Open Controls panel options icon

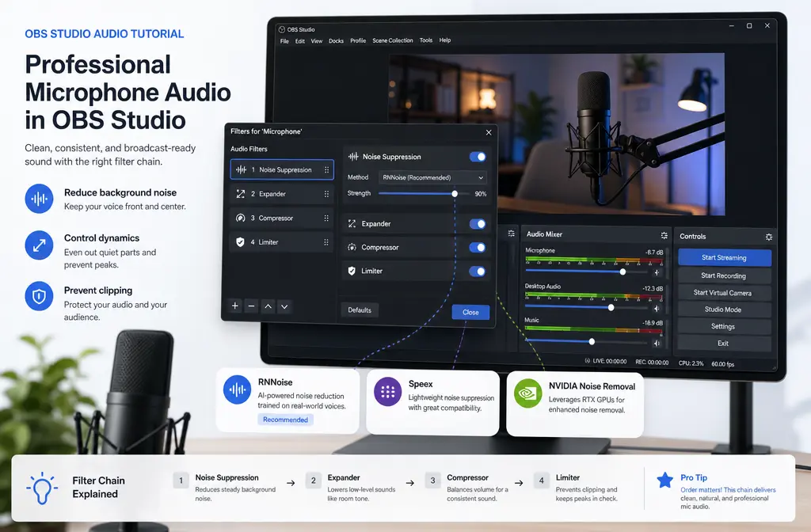[x=768, y=237]
